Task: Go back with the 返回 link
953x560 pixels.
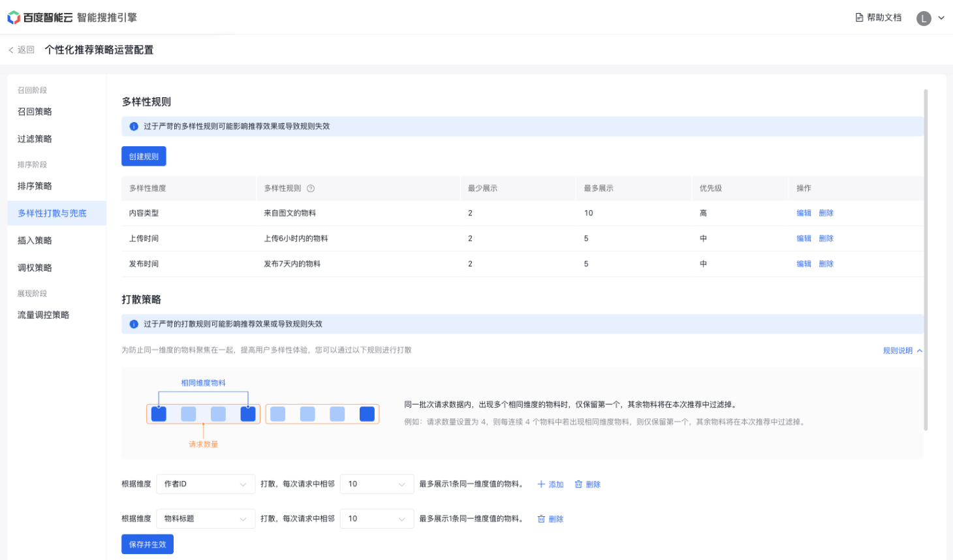Action: [x=22, y=50]
